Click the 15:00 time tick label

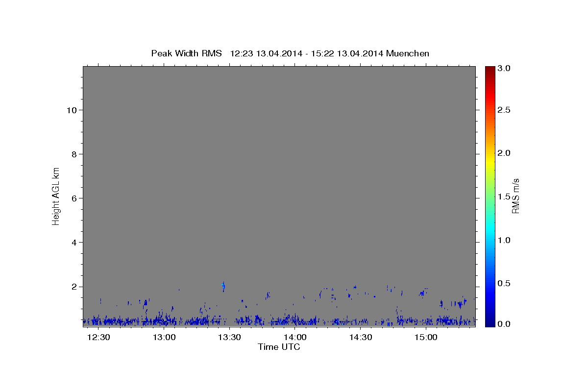(x=426, y=338)
